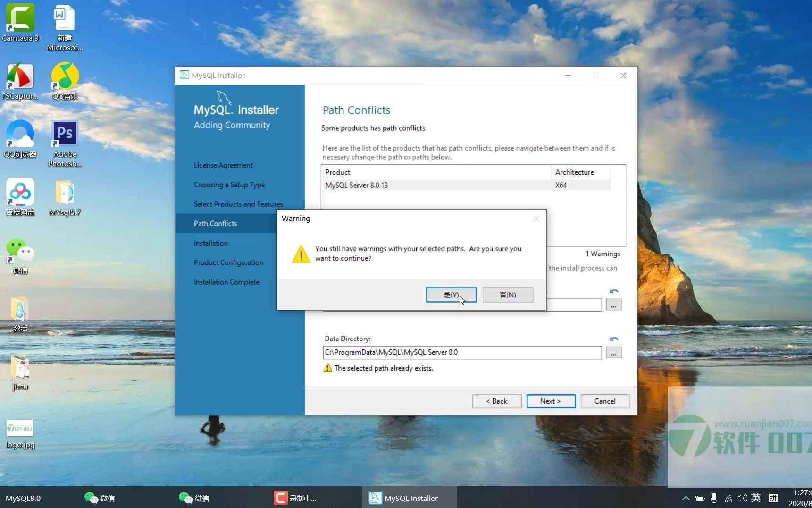Image resolution: width=812 pixels, height=508 pixels.
Task: Open the volume tray icon
Action: tap(742, 498)
